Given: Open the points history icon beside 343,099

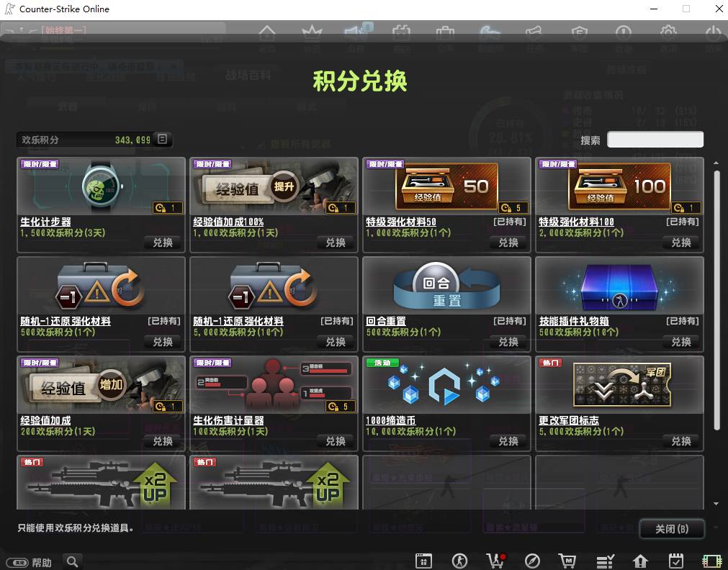Looking at the screenshot, I should (162, 139).
